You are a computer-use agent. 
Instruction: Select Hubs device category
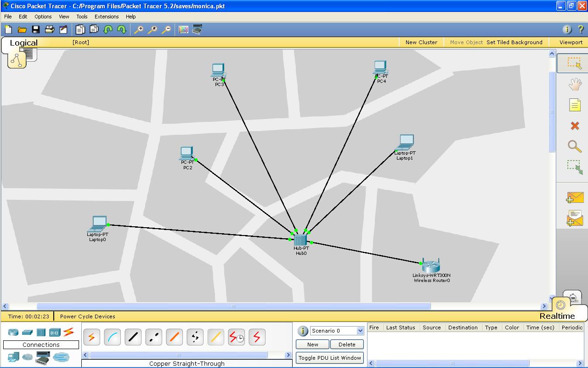[41, 332]
